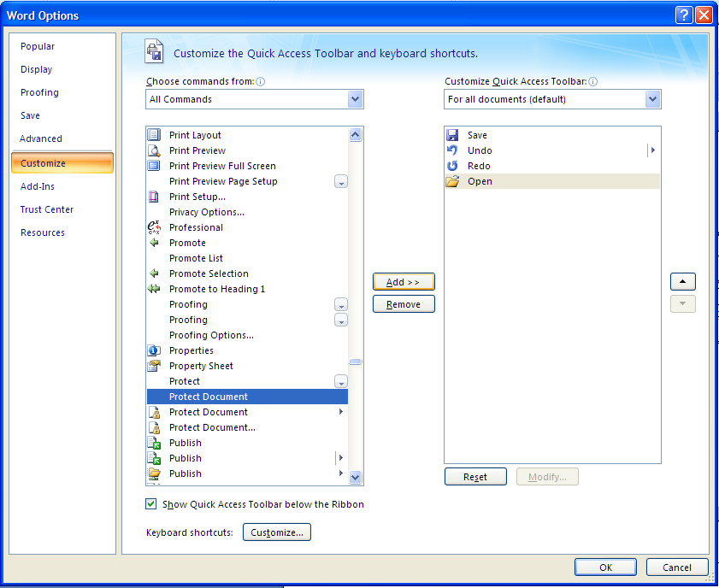Select the Privacy Options... command
The height and width of the screenshot is (588, 719).
[x=247, y=212]
